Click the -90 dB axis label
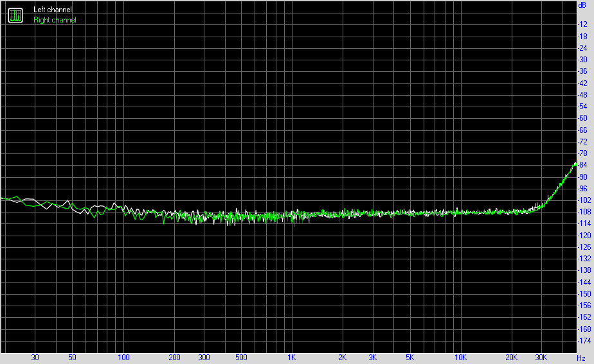Viewport: 594px width, 364px height. tap(582, 177)
